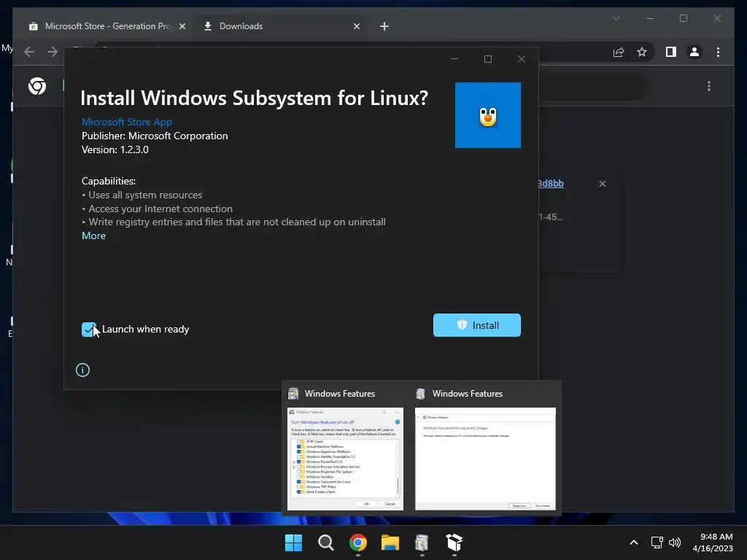Close the Microsoft Store browser tab
Viewport: 747px width, 560px height.
click(x=182, y=26)
